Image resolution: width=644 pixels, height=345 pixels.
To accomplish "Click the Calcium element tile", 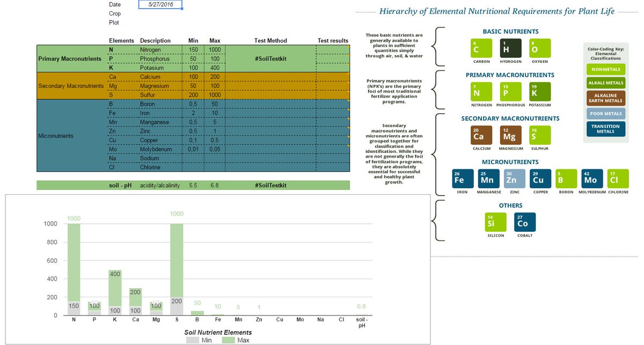I will point(481,135).
